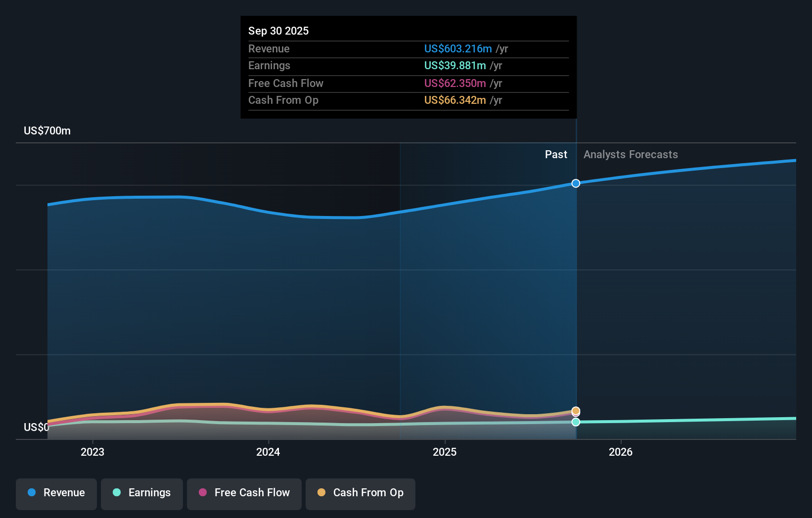Click the blue Revenue legend dot
The height and width of the screenshot is (518, 812).
point(31,493)
